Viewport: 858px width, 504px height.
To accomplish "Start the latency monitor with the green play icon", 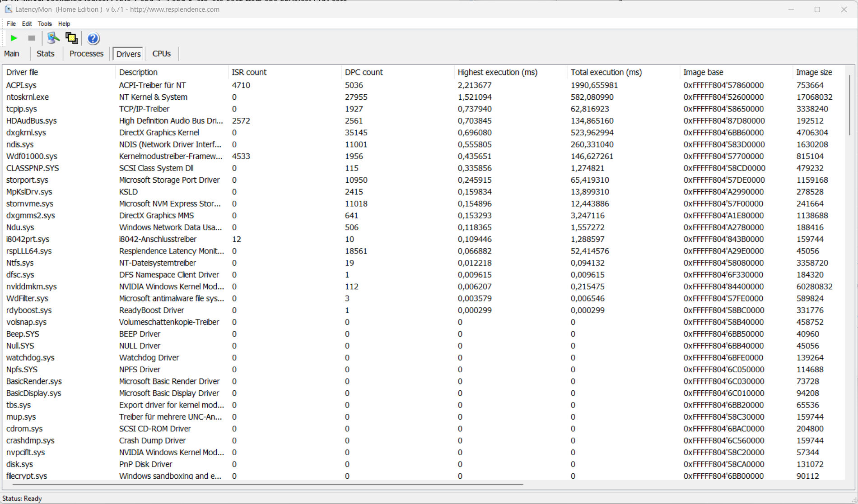I will click(14, 38).
